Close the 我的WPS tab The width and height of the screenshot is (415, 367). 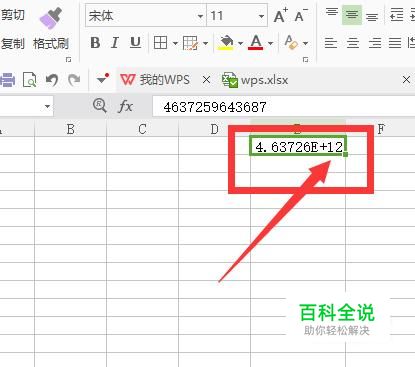point(206,80)
